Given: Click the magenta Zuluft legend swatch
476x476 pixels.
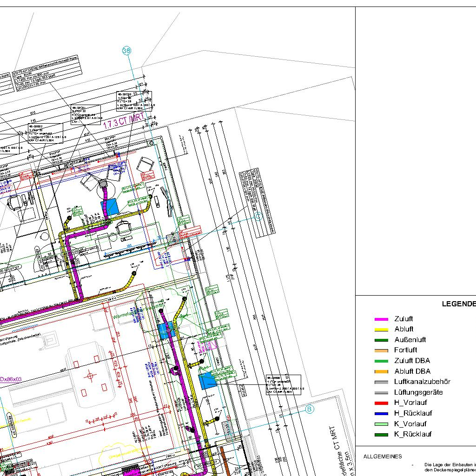Looking at the screenshot, I should pyautogui.click(x=381, y=319).
